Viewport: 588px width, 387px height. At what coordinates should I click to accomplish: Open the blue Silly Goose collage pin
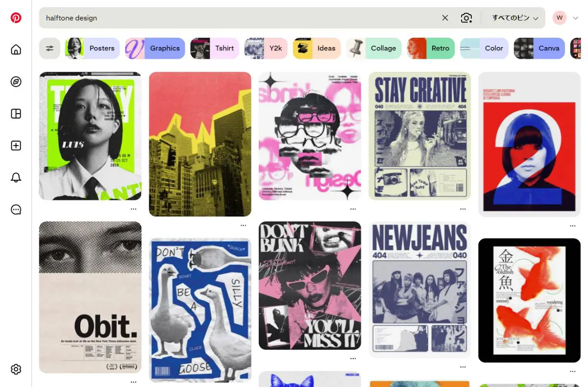(200, 310)
